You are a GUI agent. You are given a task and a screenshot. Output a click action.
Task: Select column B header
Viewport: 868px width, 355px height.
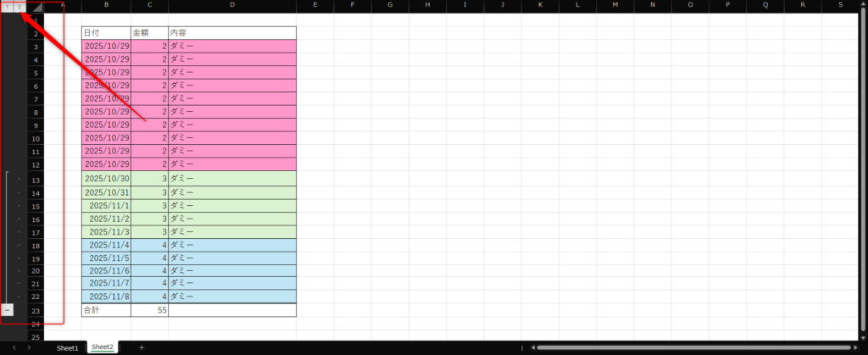point(106,7)
